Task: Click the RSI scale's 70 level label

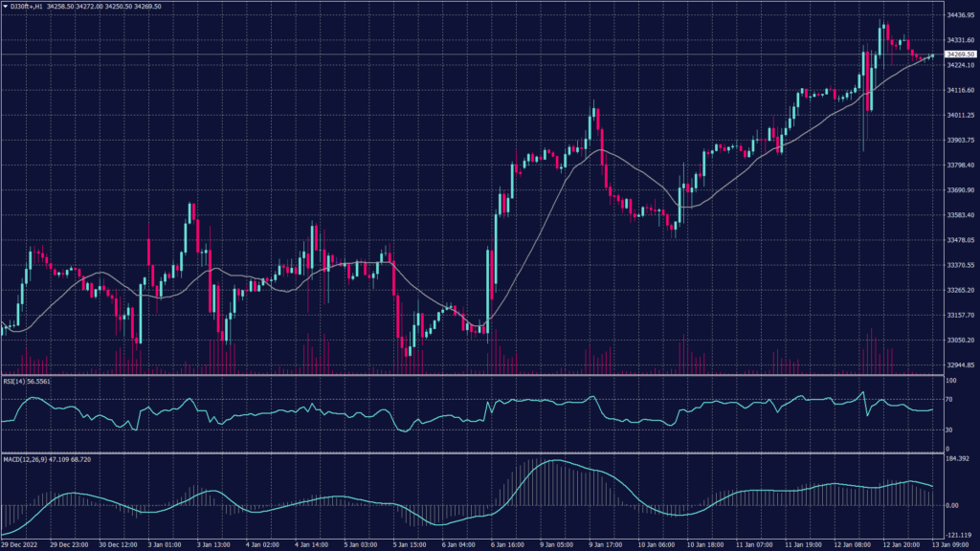Action: [948, 399]
